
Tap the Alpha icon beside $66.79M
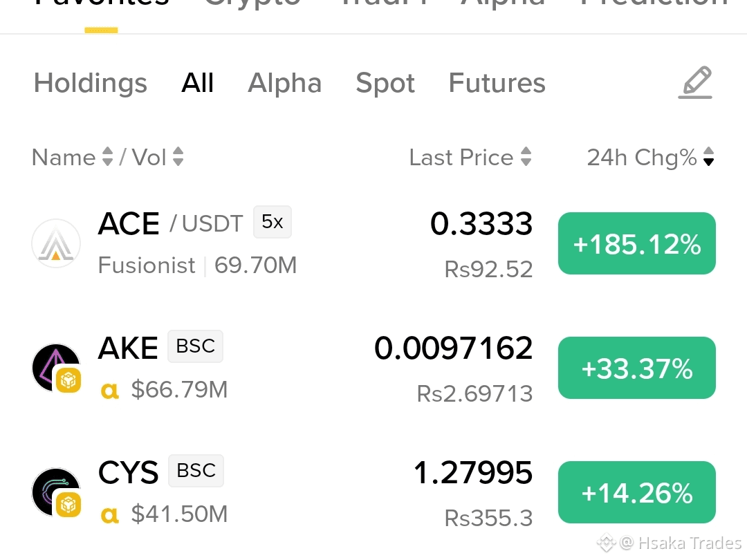point(110,391)
